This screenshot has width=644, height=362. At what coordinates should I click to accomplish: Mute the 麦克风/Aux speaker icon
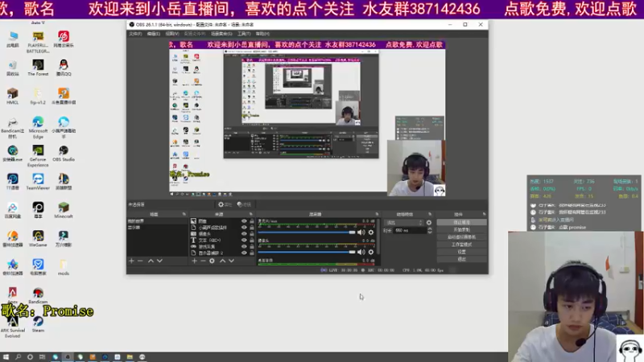pos(361,232)
